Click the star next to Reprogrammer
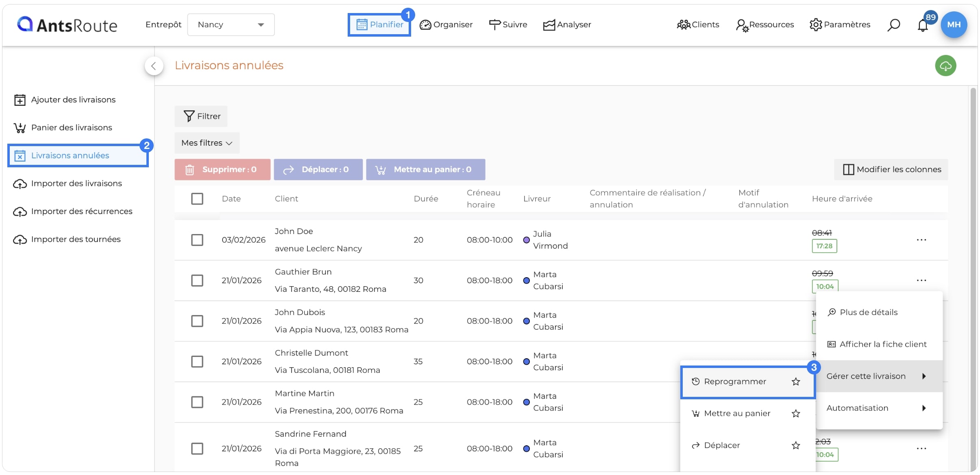This screenshot has height=475, width=980. click(796, 382)
